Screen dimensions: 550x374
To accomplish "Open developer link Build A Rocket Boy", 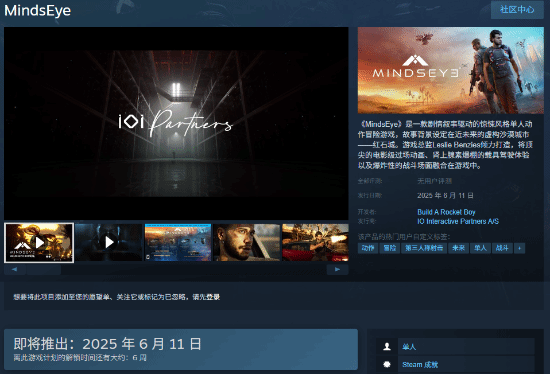I will 446,212.
